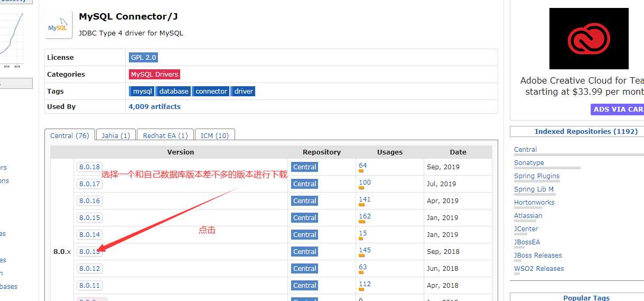Open version 8.0.12
The height and width of the screenshot is (301, 644).
click(89, 268)
